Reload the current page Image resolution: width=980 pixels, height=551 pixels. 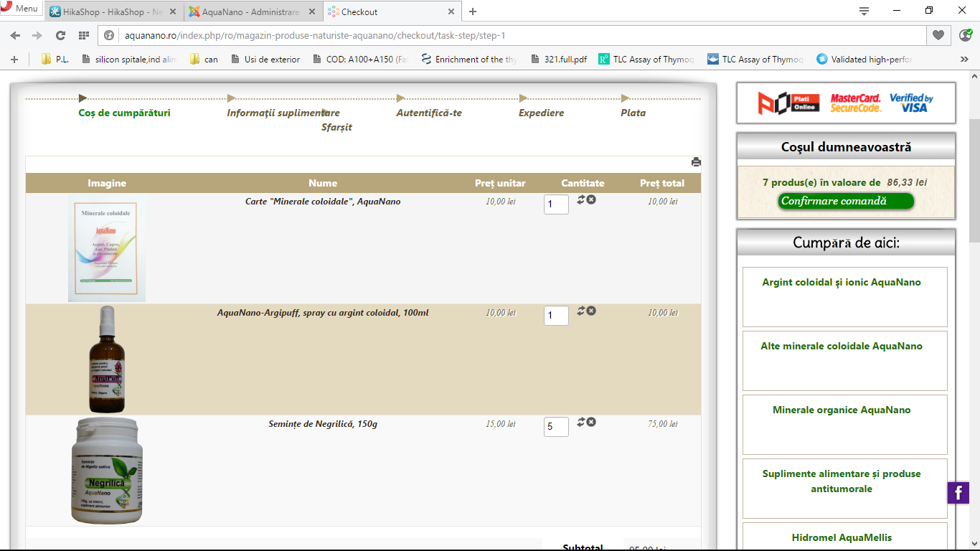coord(61,35)
